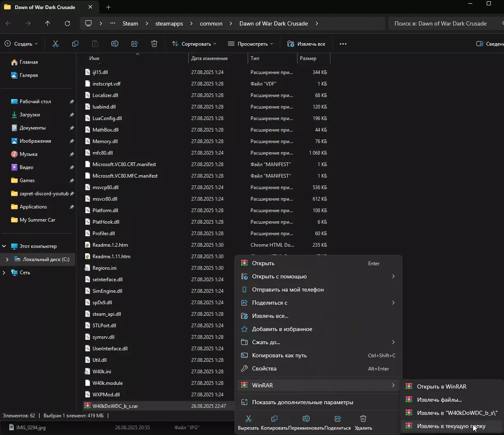Screen dimensions: 504x435
Task: Click the Delete trash icon in toolbar
Action: [154, 44]
